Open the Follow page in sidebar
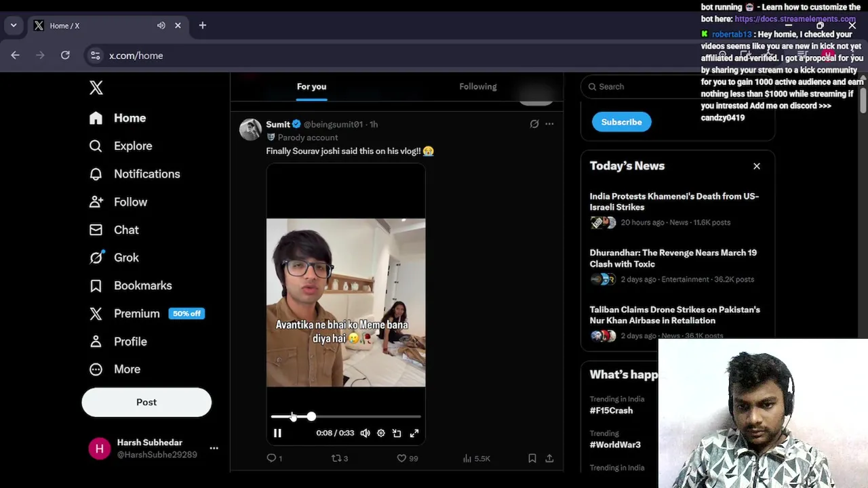Screen dimensions: 868x488 pyautogui.click(x=118, y=202)
